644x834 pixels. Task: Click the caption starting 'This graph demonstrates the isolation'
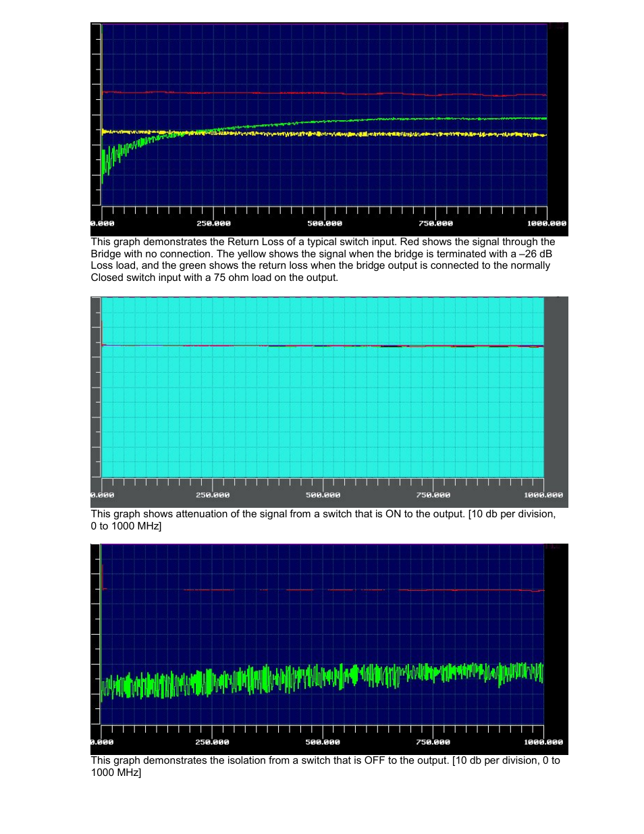pos(325,766)
